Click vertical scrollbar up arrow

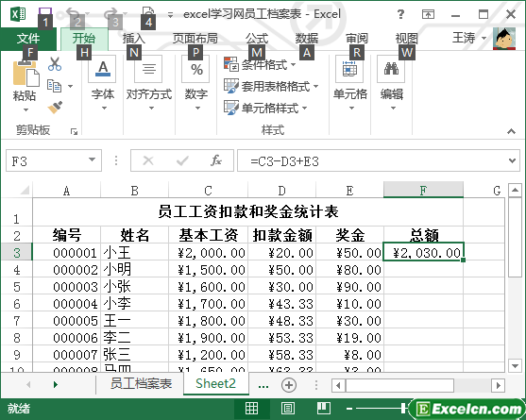coord(515,191)
